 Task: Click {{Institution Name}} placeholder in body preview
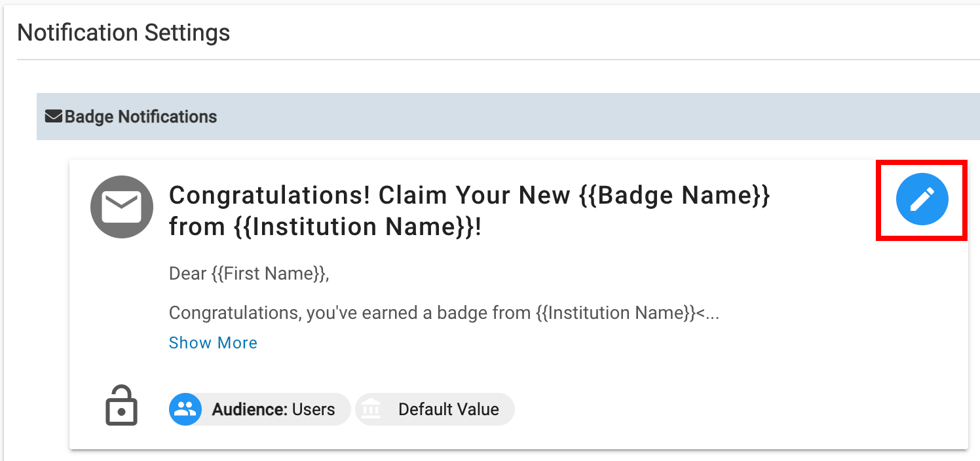click(x=615, y=312)
